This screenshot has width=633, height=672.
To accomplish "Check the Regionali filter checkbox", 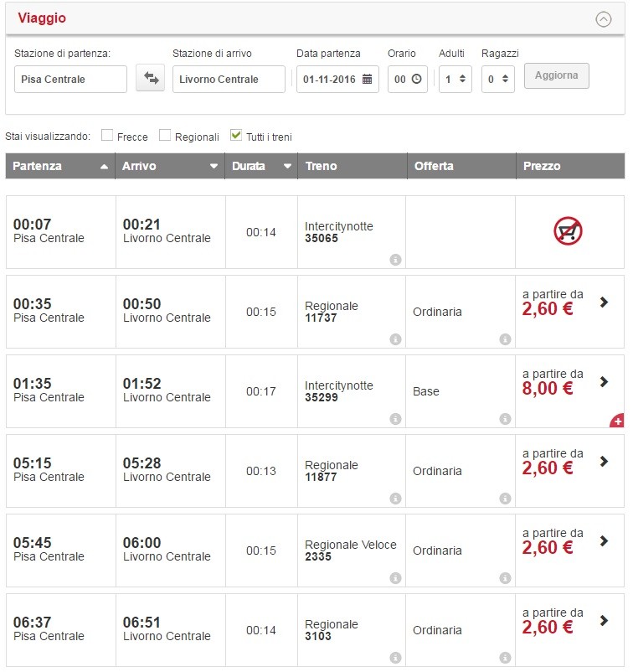I will (x=165, y=136).
